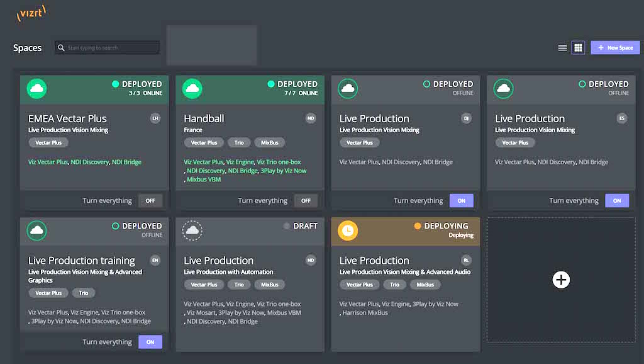This screenshot has height=364, width=644.
Task: Open the EMEA Vectar Plus space title
Action: coord(67,118)
